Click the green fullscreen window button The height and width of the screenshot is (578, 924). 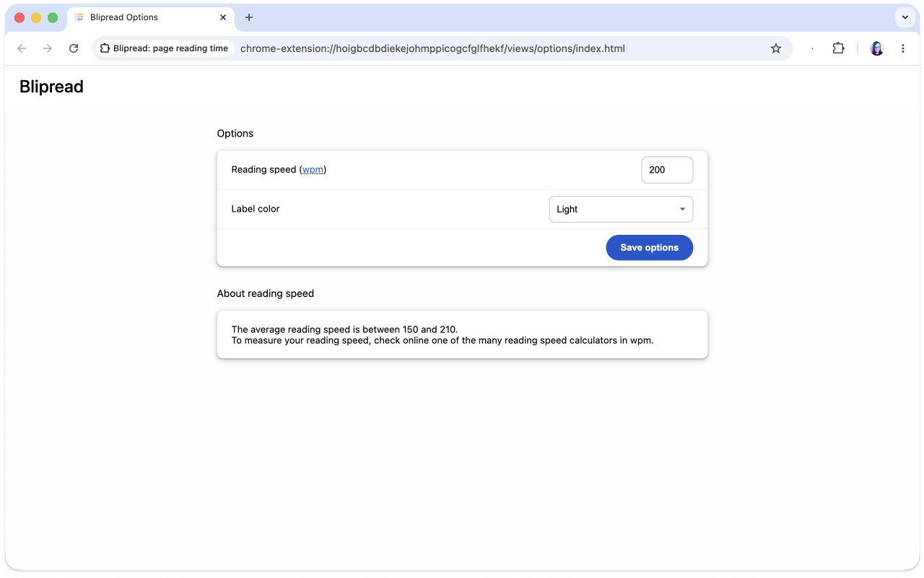53,17
